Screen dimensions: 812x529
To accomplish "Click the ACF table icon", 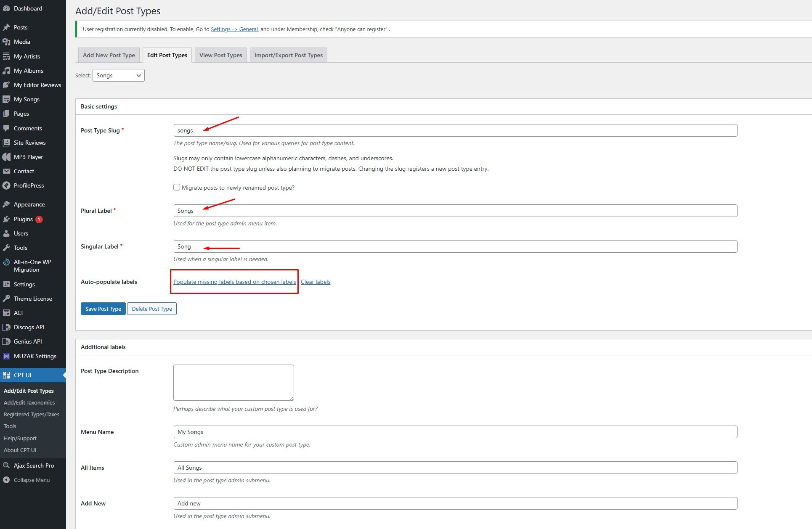I will click(6, 313).
